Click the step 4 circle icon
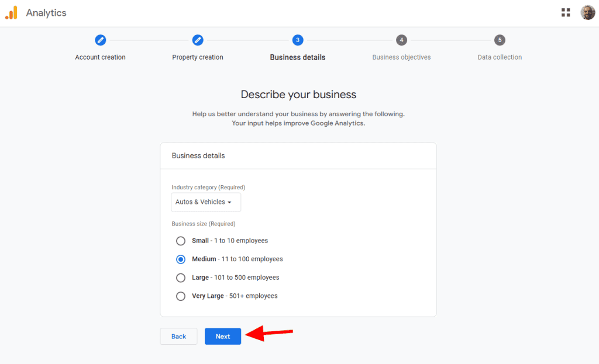 [x=401, y=40]
